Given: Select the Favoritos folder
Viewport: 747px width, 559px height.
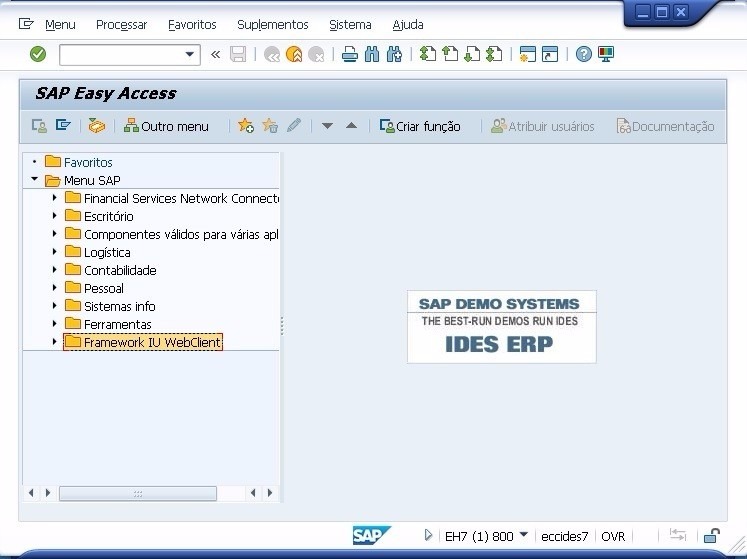Looking at the screenshot, I should pyautogui.click(x=88, y=163).
